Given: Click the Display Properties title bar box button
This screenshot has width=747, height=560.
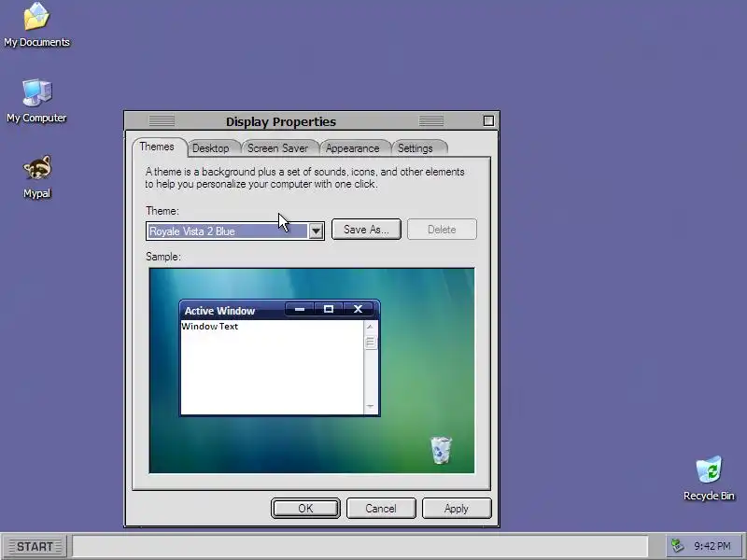Looking at the screenshot, I should click(x=488, y=121).
